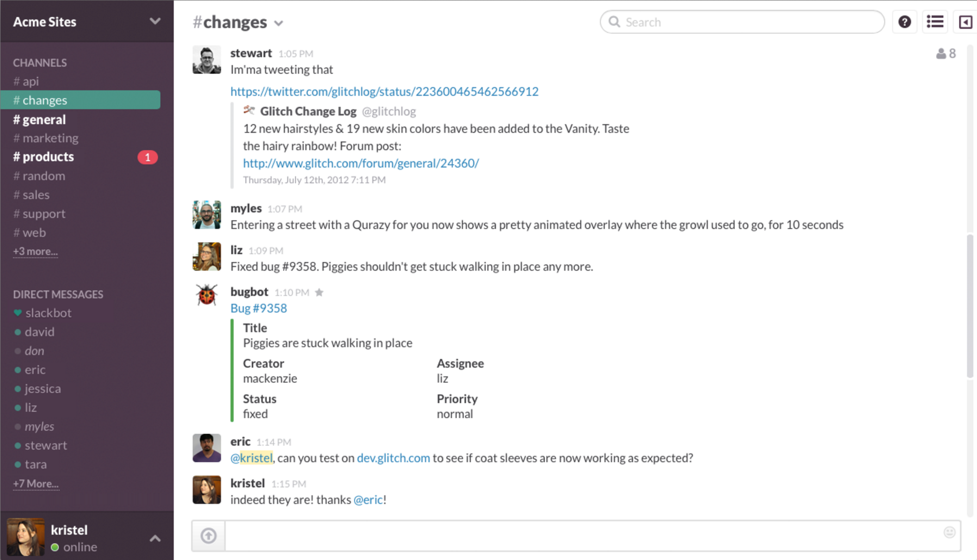Open the emoji smiley picker
Image resolution: width=977 pixels, height=560 pixels.
click(x=949, y=532)
